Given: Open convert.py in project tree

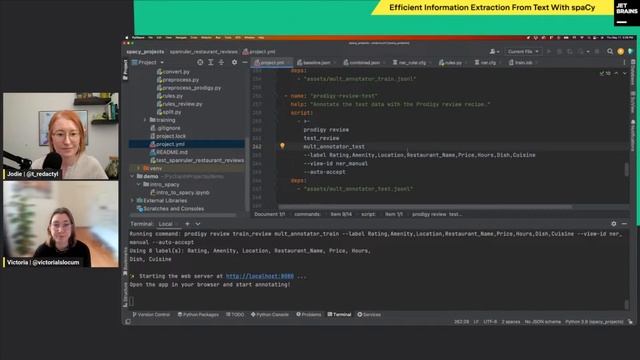Looking at the screenshot, I should tap(173, 72).
